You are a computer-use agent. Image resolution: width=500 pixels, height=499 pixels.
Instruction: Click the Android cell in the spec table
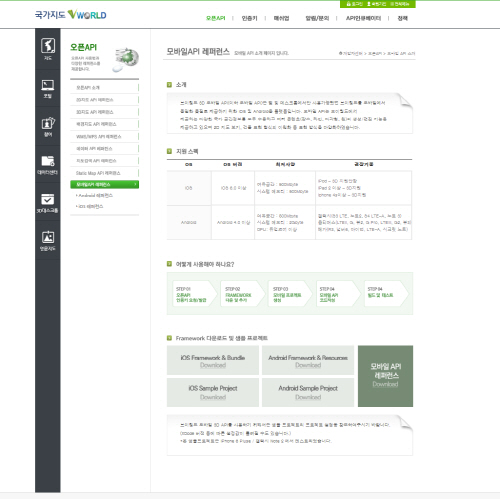pyautogui.click(x=189, y=222)
